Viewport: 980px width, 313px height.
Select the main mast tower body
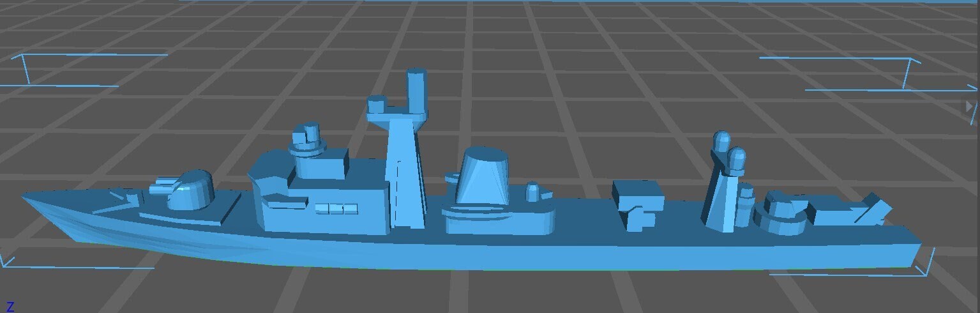(405, 172)
